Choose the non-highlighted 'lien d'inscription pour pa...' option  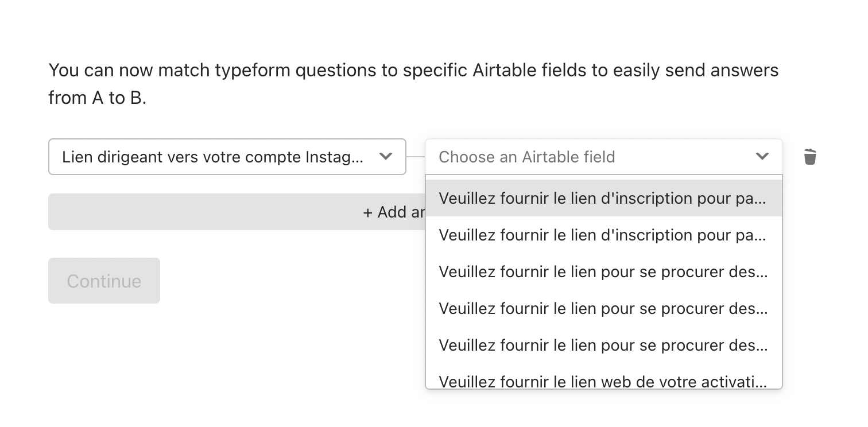(604, 235)
